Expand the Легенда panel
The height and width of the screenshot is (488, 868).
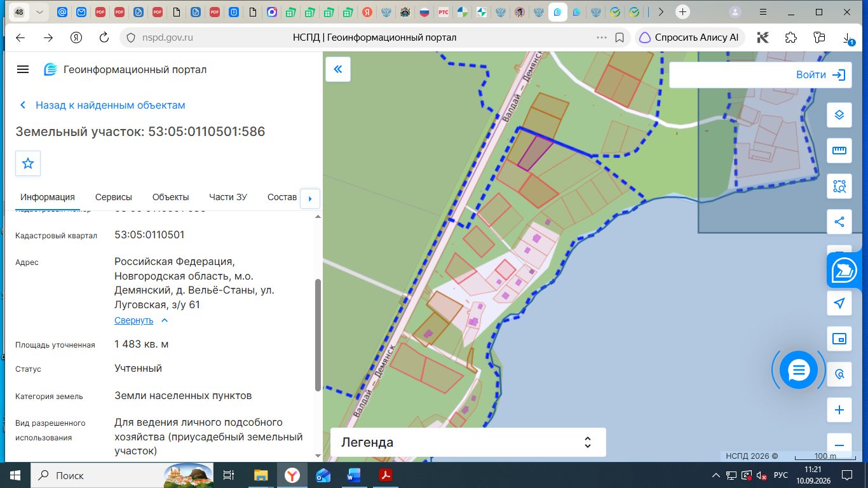click(x=468, y=442)
